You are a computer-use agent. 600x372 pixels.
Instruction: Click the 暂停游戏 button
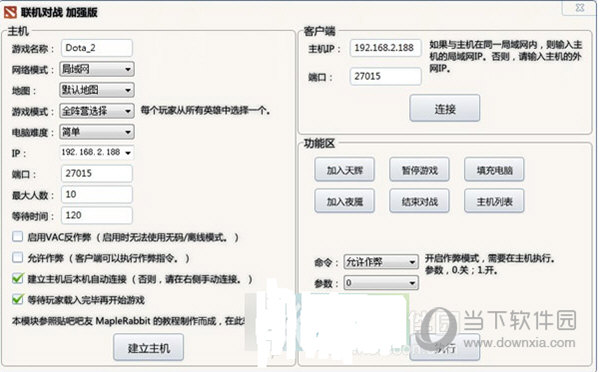coord(419,170)
